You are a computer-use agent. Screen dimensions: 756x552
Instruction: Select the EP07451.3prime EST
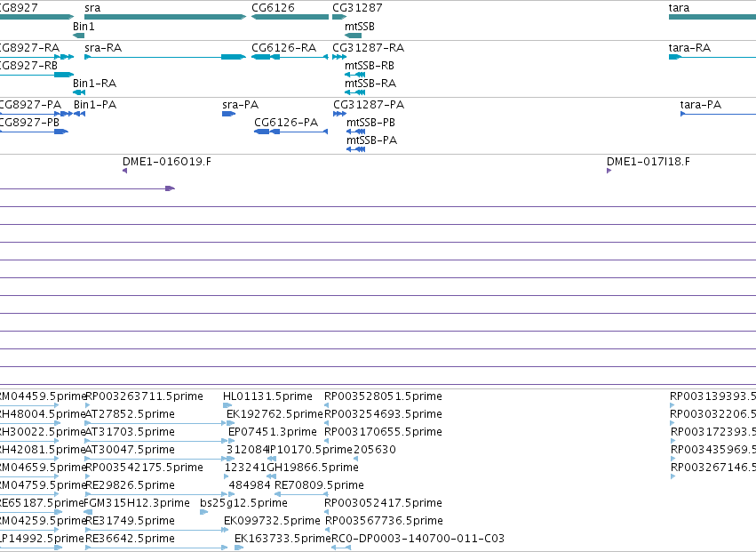click(232, 441)
